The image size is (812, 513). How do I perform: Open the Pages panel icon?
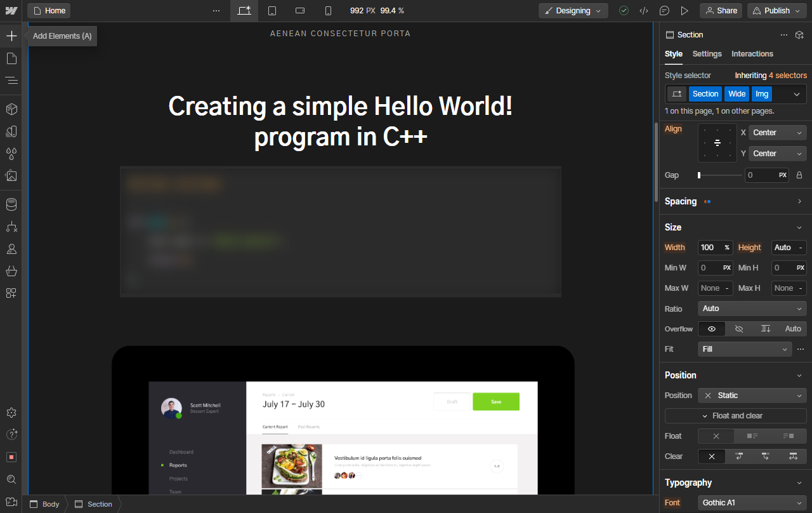11,58
